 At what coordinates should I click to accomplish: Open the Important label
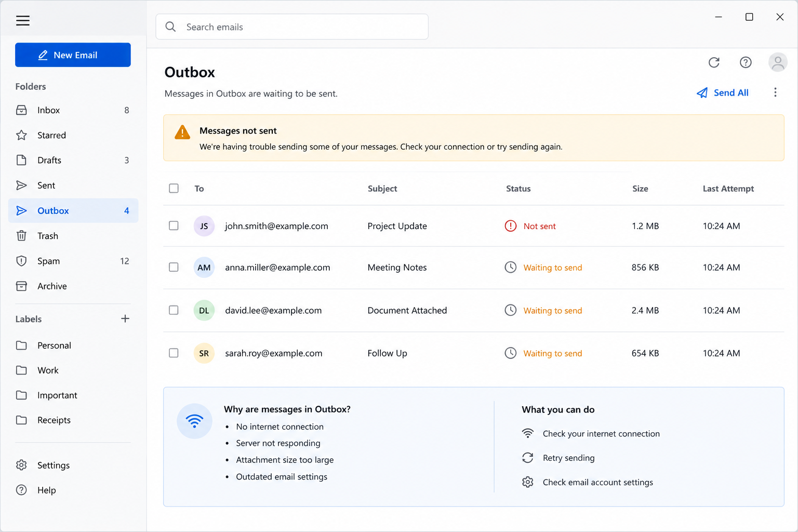(73, 395)
